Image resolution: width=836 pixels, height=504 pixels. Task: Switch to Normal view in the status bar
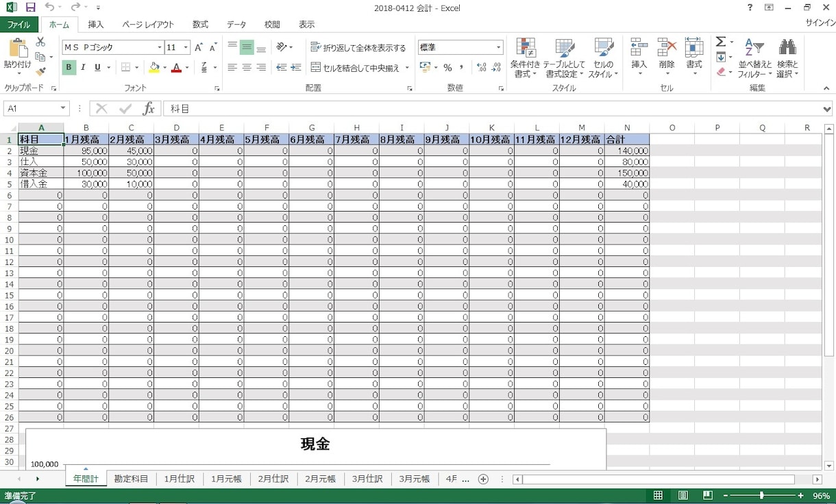(658, 495)
